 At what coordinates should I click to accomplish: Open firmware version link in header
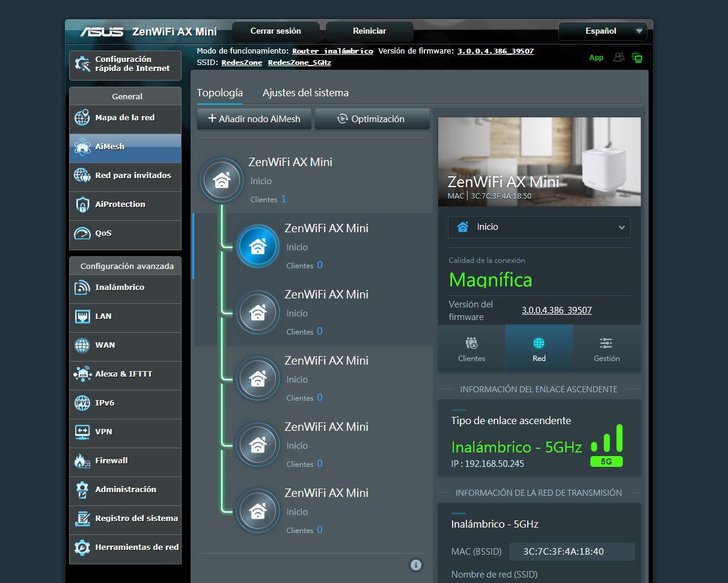point(495,51)
